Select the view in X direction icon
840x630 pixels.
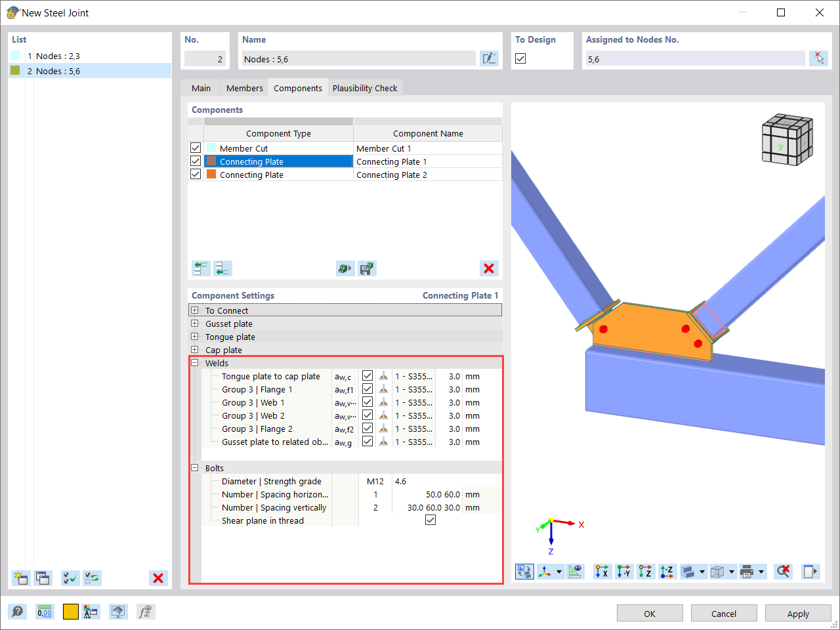[602, 571]
